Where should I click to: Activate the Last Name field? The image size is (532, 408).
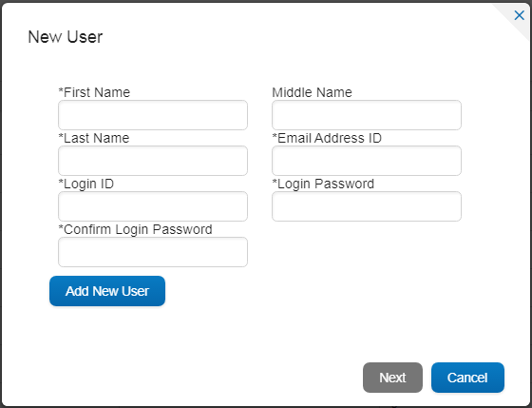pos(153,161)
